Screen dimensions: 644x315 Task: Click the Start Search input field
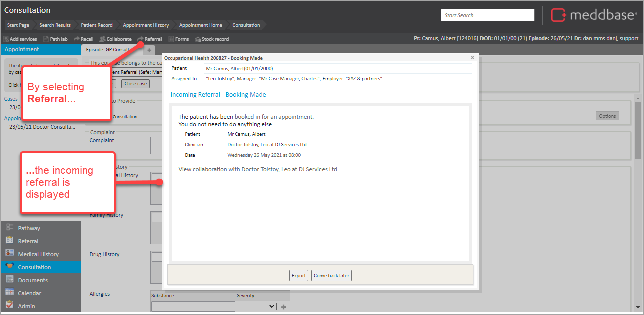(x=487, y=15)
